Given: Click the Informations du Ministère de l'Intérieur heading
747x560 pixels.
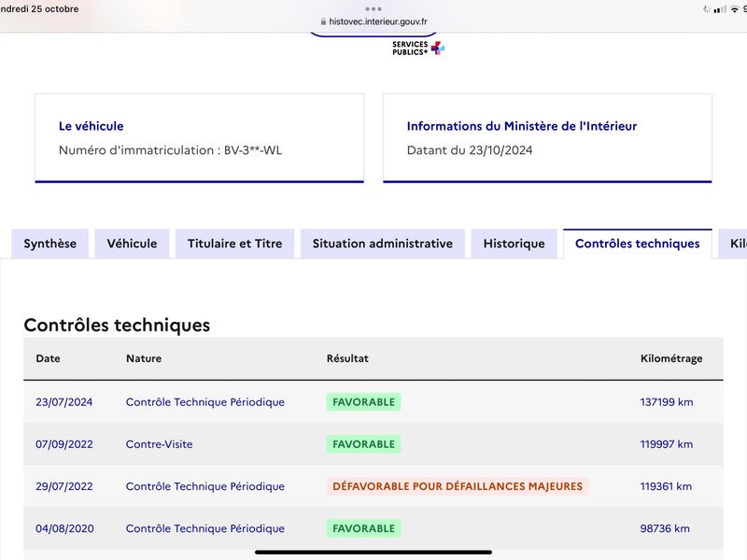Looking at the screenshot, I should coord(522,126).
